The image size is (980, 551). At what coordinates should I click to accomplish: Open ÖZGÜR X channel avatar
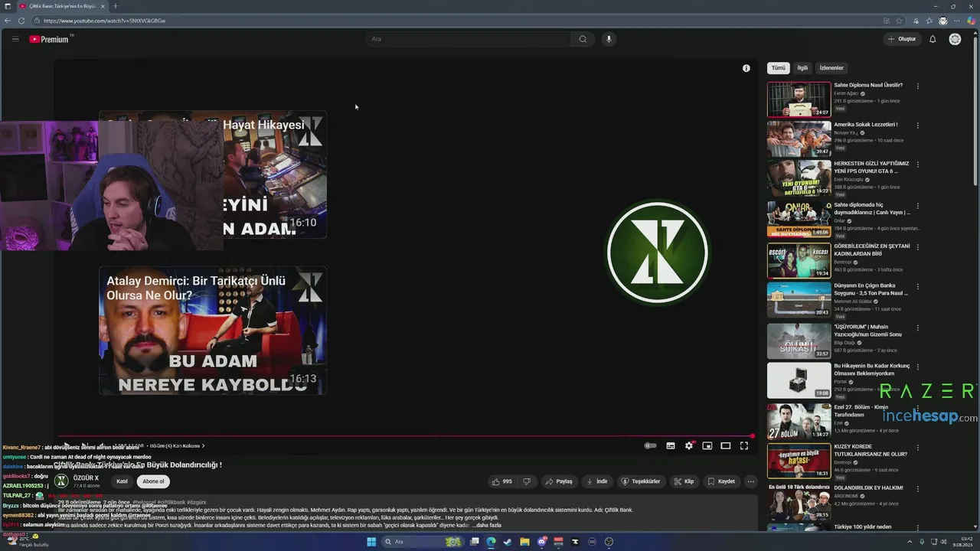pos(61,481)
